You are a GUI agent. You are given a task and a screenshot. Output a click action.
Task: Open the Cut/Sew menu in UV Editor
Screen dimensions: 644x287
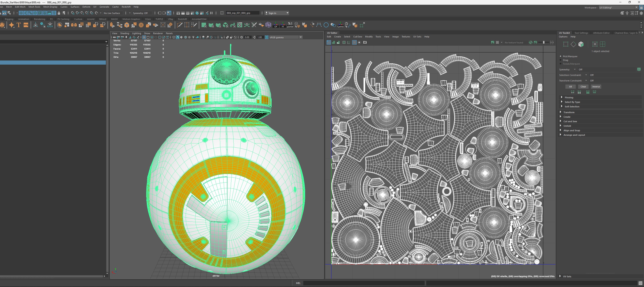pyautogui.click(x=358, y=37)
